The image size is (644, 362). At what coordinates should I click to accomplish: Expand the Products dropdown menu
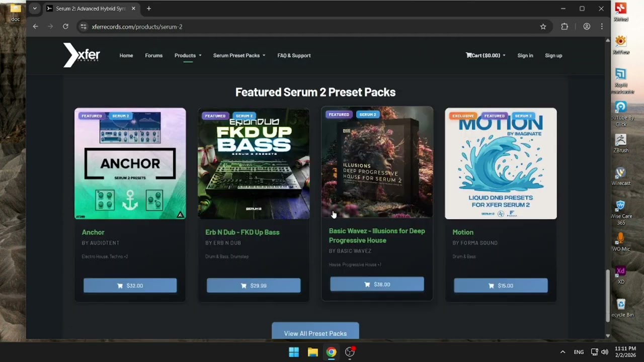pyautogui.click(x=188, y=55)
